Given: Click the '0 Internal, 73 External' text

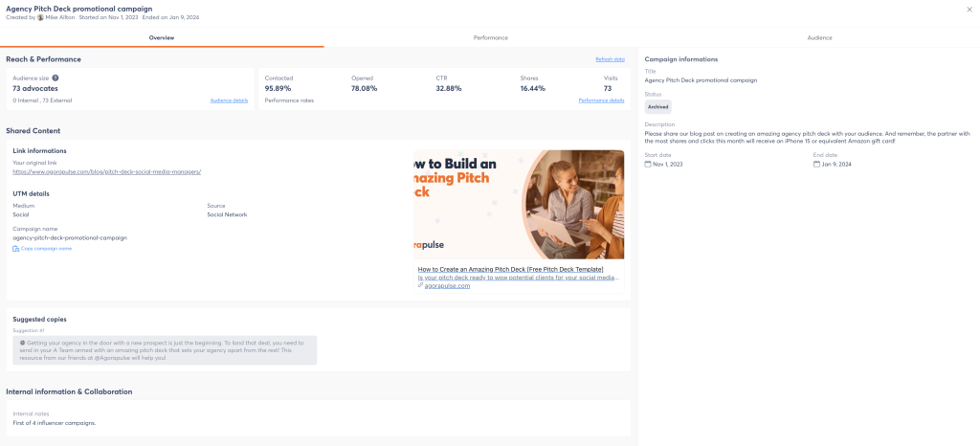Looking at the screenshot, I should [x=42, y=100].
